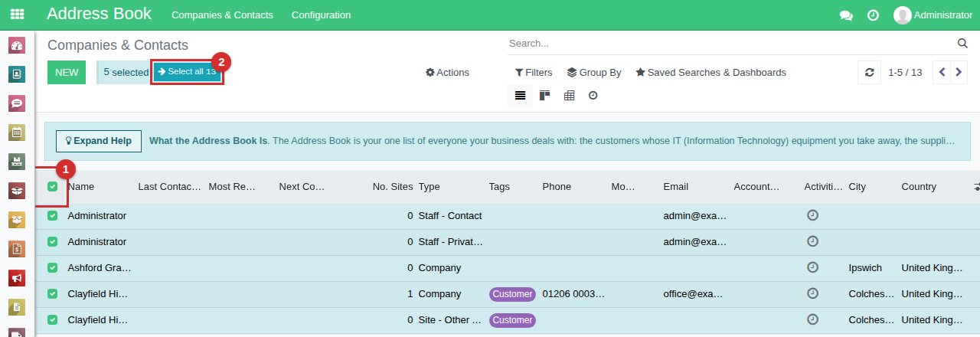Open the Group By dropdown
The width and height of the screenshot is (980, 337).
594,73
